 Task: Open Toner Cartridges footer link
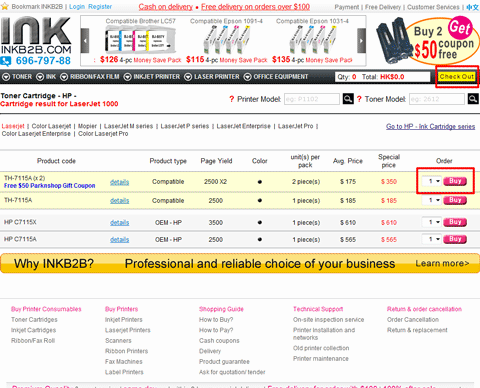point(34,320)
